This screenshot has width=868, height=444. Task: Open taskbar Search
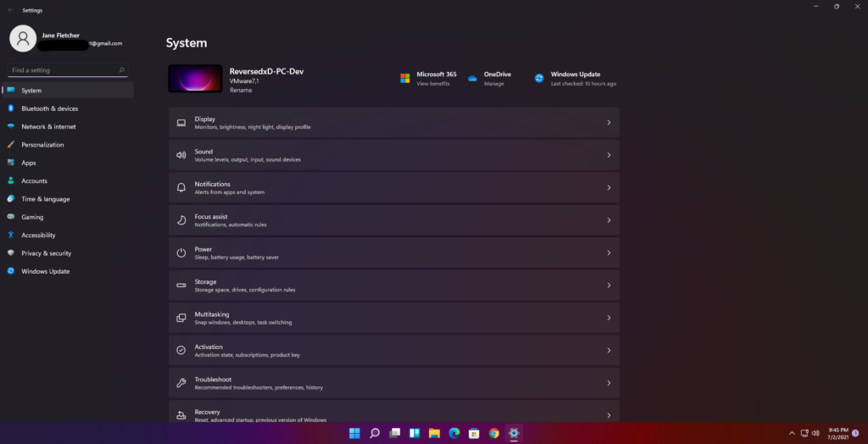[x=375, y=433]
